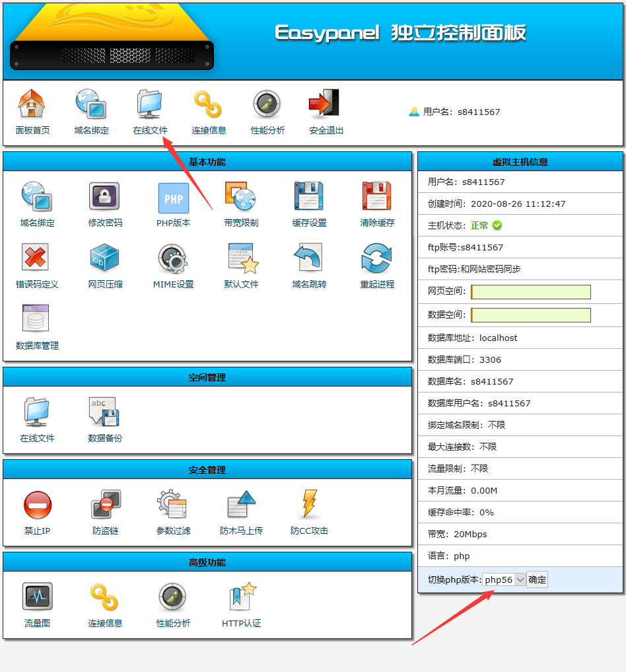Open the 数据库管理 SQL icon
626x672 pixels.
[36, 318]
